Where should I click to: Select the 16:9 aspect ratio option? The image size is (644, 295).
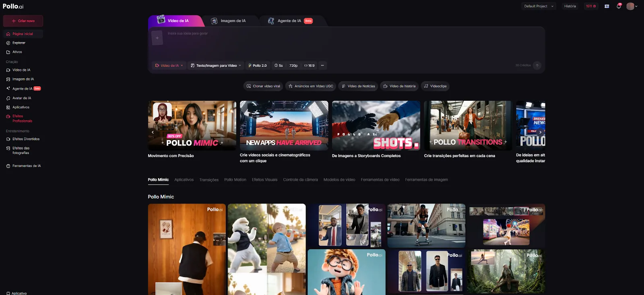pyautogui.click(x=309, y=65)
